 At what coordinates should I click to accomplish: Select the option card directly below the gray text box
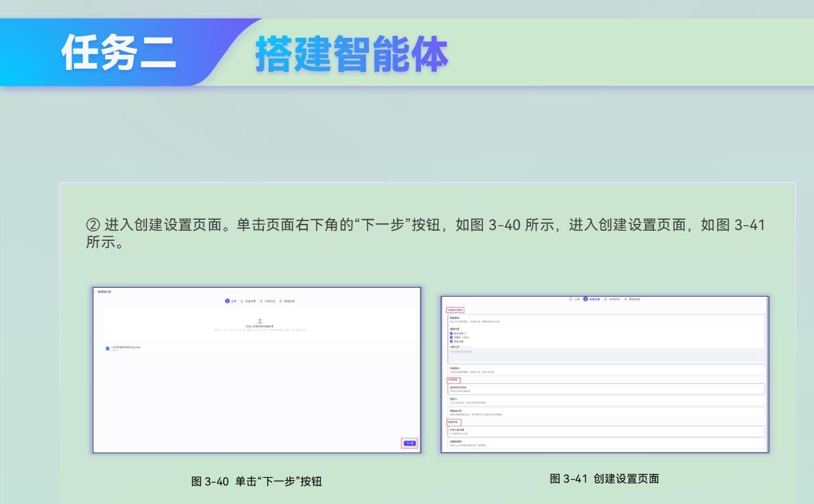click(x=606, y=370)
